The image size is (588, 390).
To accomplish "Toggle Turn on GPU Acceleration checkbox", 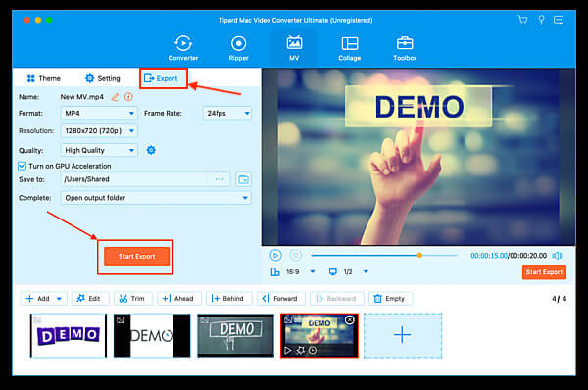I will coord(22,166).
